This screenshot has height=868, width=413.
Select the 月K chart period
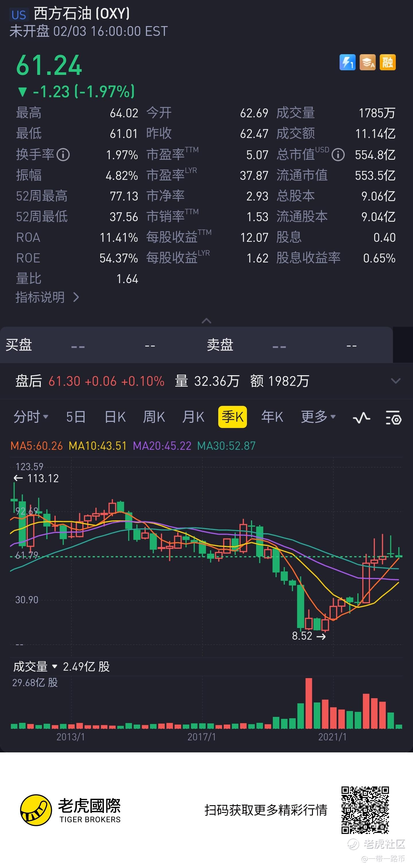pos(193,417)
